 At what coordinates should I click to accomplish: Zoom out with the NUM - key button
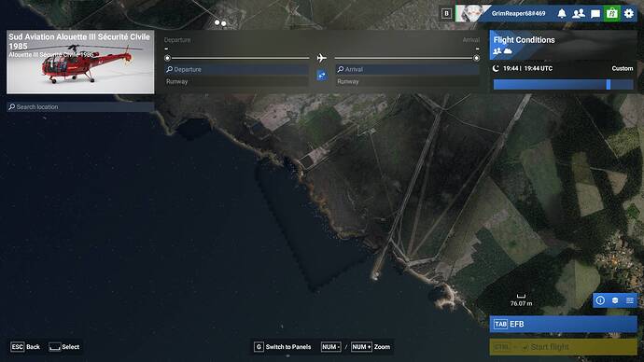coord(330,347)
